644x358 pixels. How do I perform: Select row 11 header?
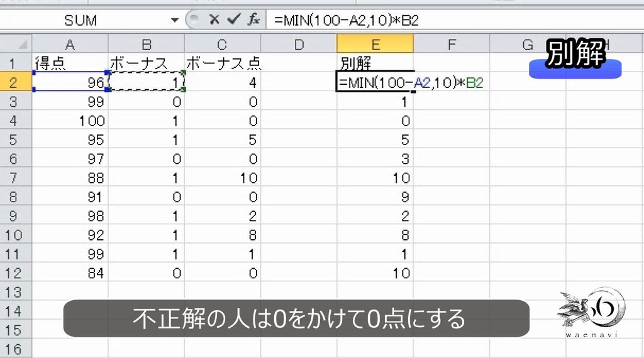(x=16, y=254)
